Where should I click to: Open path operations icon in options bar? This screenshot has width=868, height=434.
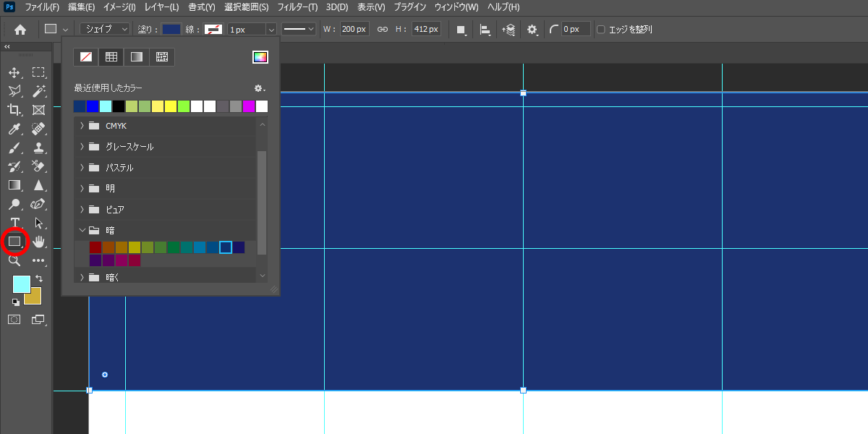[x=461, y=30]
